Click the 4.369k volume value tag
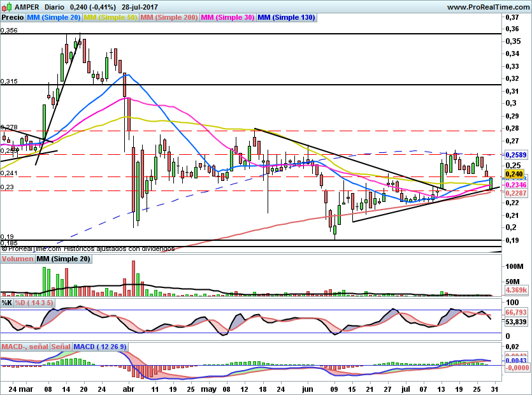Viewport: 532px width, 395px height. (x=517, y=290)
